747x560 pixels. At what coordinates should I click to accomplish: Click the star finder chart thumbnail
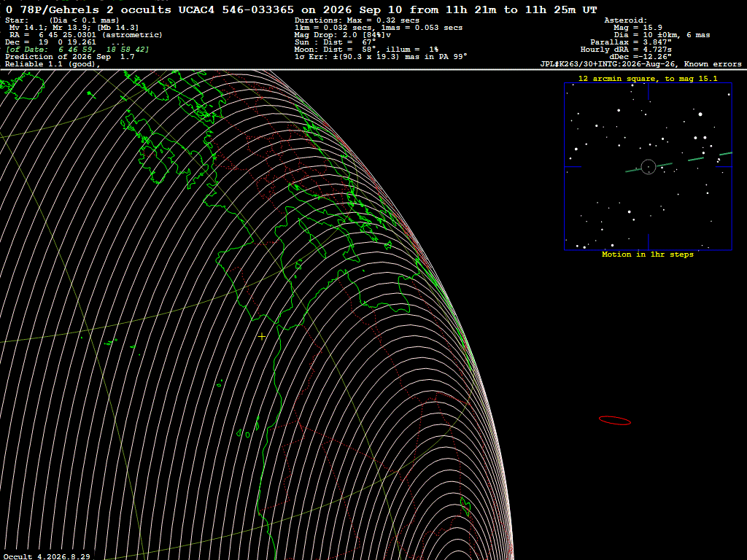[x=648, y=166]
